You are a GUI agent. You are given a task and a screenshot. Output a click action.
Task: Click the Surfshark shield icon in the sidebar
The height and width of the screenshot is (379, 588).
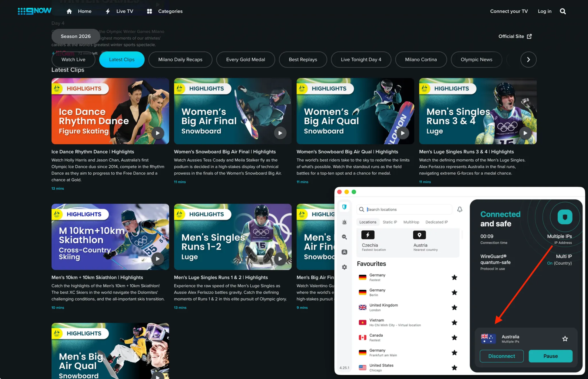pyautogui.click(x=344, y=207)
